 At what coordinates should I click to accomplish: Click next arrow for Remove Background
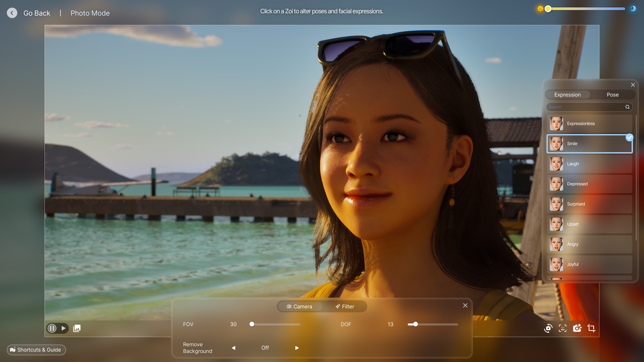pos(297,348)
